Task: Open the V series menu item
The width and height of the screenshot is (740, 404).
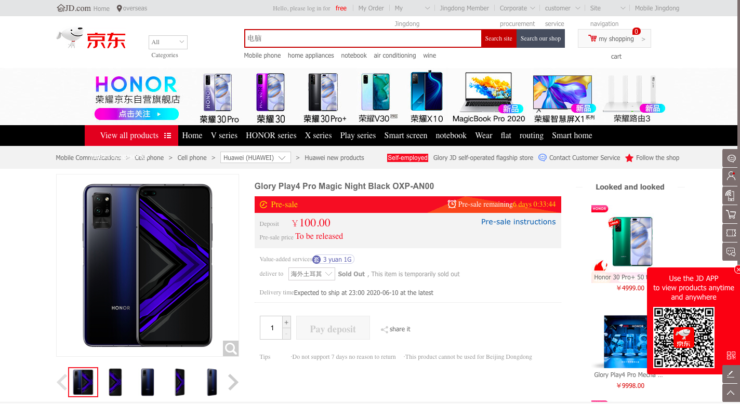Action: click(224, 135)
